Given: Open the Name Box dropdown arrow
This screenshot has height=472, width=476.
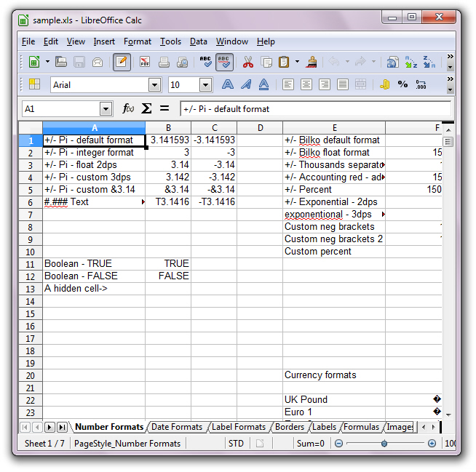Looking at the screenshot, I should (106, 109).
